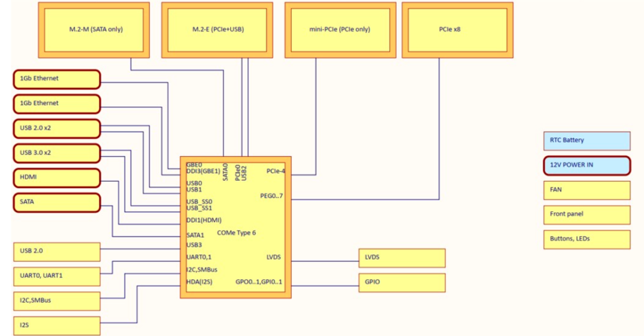Select the HDMI connector block

(57, 177)
